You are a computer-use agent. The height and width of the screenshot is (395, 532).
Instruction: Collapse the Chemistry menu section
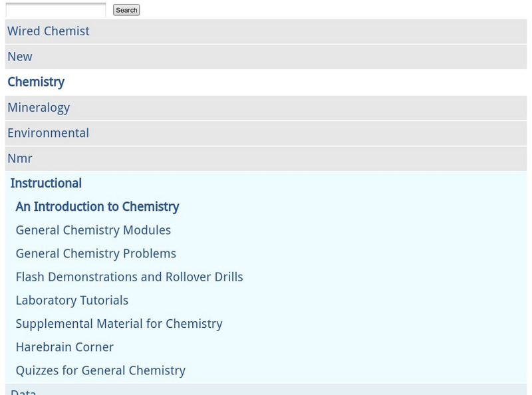(36, 82)
